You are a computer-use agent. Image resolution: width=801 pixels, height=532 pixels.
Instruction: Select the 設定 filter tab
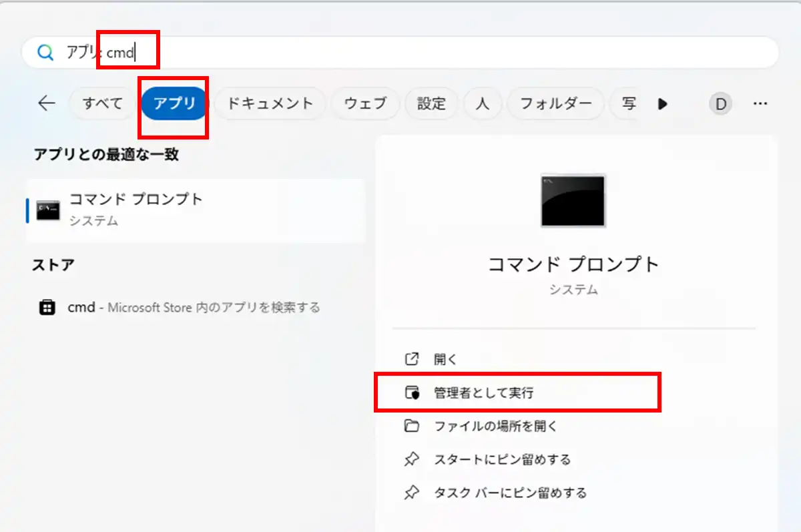[x=431, y=103]
